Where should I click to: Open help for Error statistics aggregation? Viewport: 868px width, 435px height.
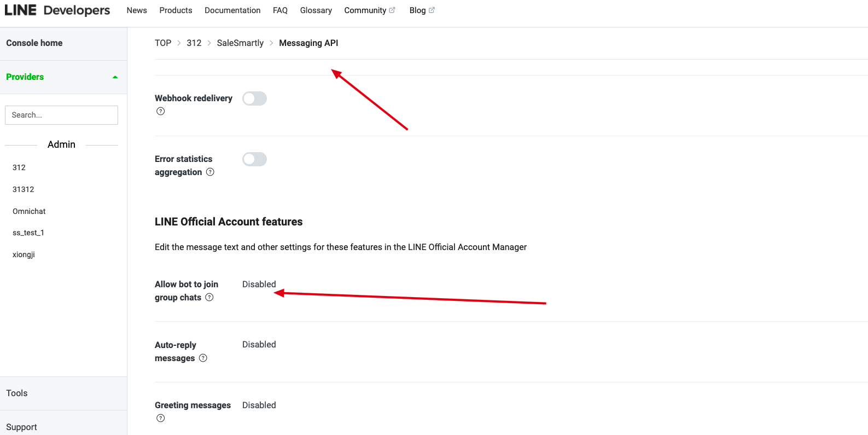click(x=210, y=172)
